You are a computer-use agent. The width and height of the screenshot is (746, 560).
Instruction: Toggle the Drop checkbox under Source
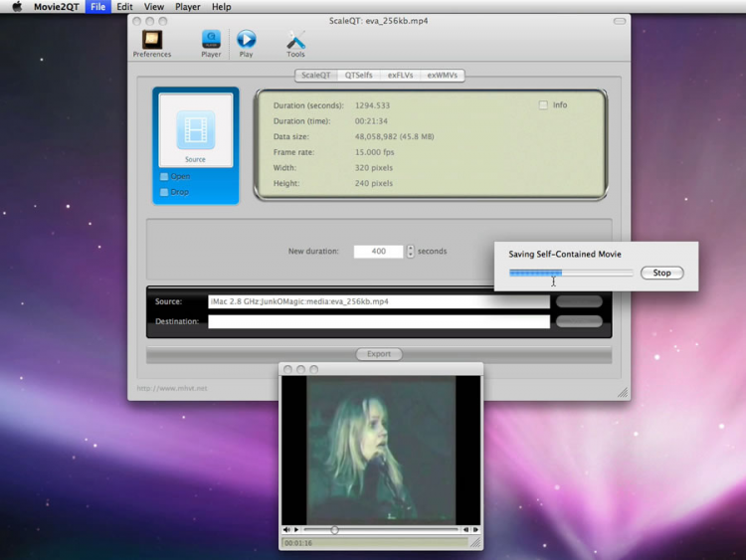point(164,192)
